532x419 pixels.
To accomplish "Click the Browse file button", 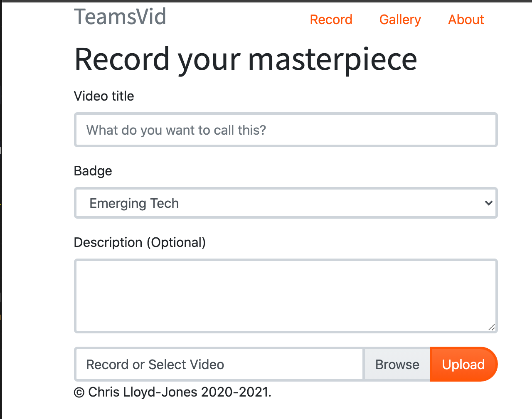I will pyautogui.click(x=397, y=364).
